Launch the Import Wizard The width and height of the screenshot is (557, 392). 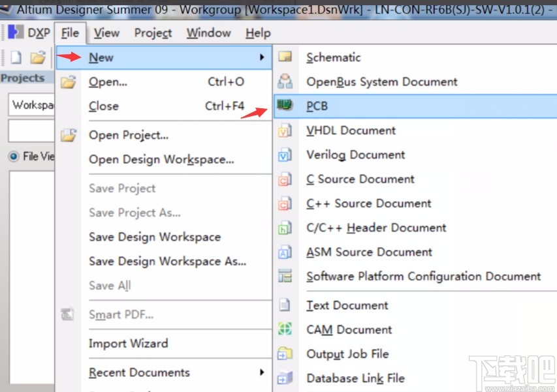pyautogui.click(x=164, y=343)
